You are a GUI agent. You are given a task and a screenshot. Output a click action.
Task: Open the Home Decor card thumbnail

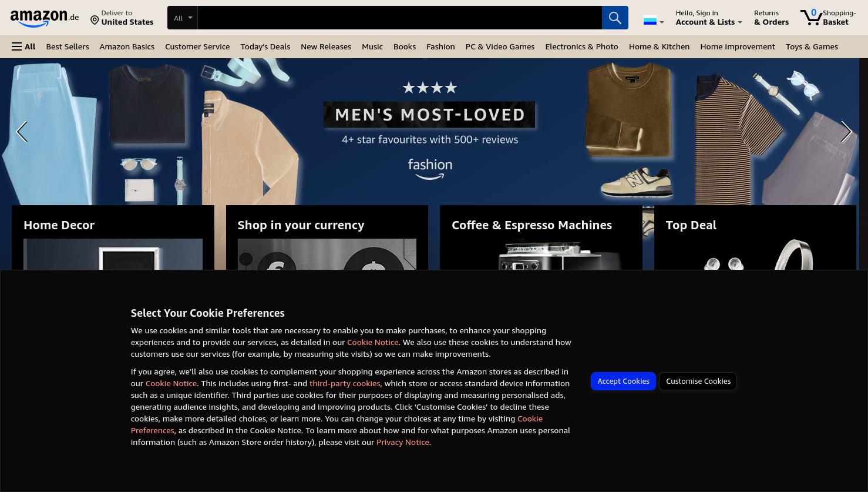[x=113, y=255]
